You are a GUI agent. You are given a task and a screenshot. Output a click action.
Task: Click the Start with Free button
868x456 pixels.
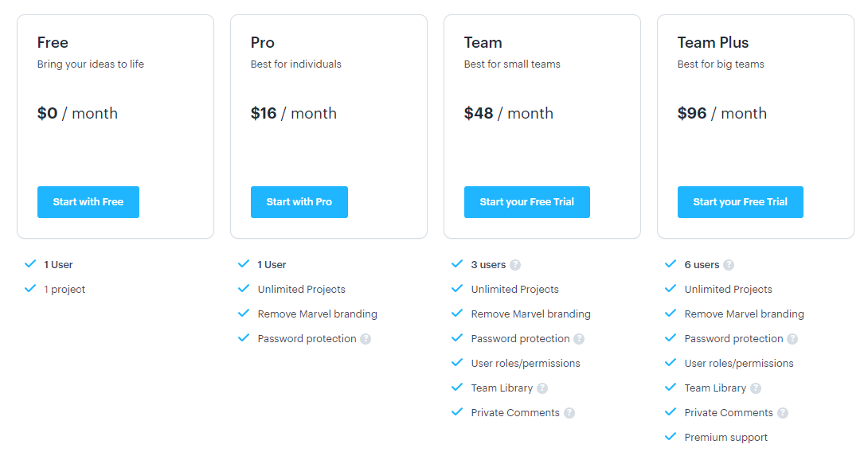pyautogui.click(x=88, y=202)
